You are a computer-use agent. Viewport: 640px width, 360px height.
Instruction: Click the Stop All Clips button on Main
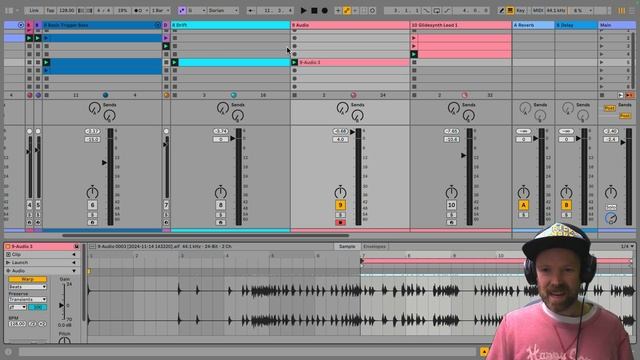coord(602,95)
